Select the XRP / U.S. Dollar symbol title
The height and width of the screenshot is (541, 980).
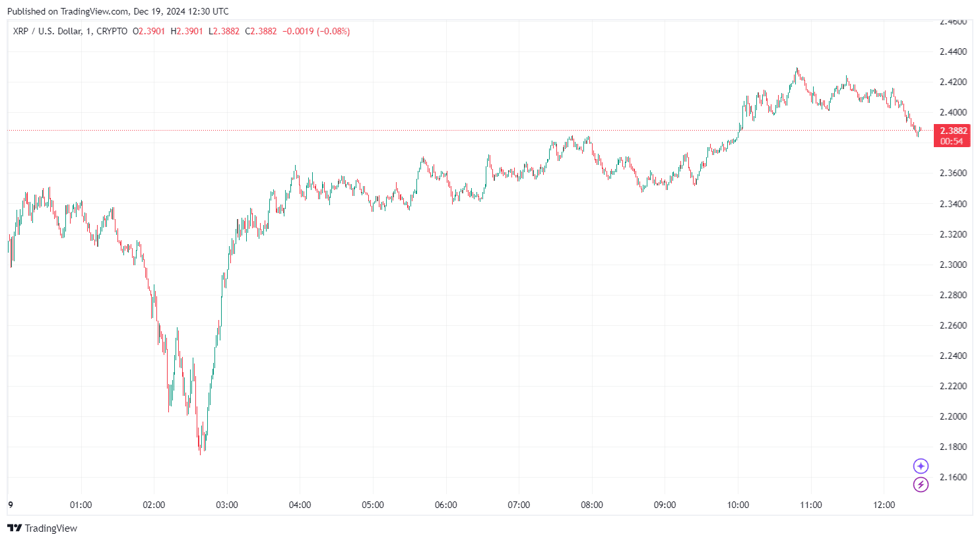tap(70, 31)
